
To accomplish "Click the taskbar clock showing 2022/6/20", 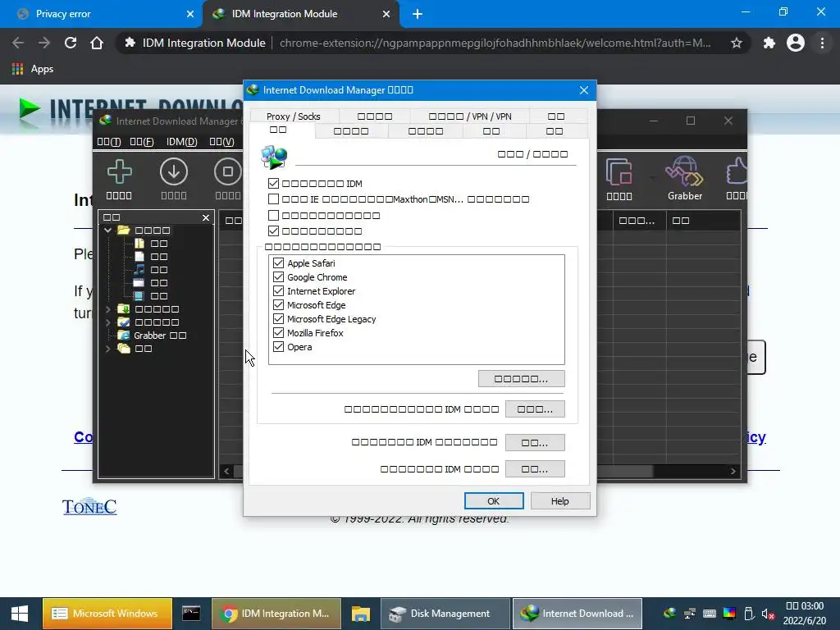I will (805, 614).
